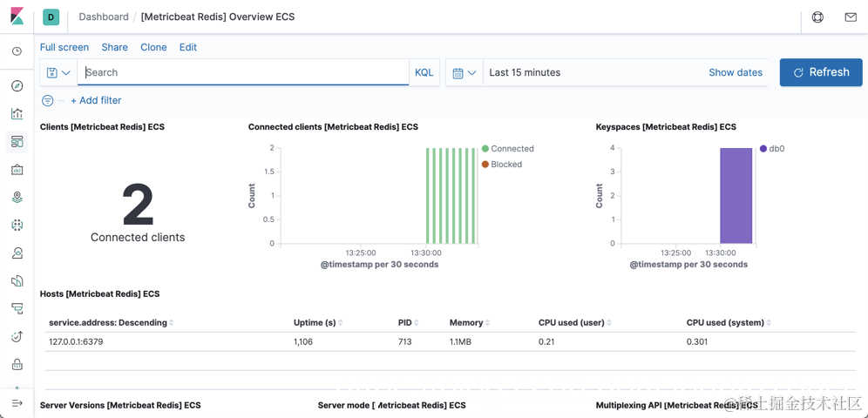Click the db0 legend color dot
Screen dimensions: 868x418
(763, 149)
